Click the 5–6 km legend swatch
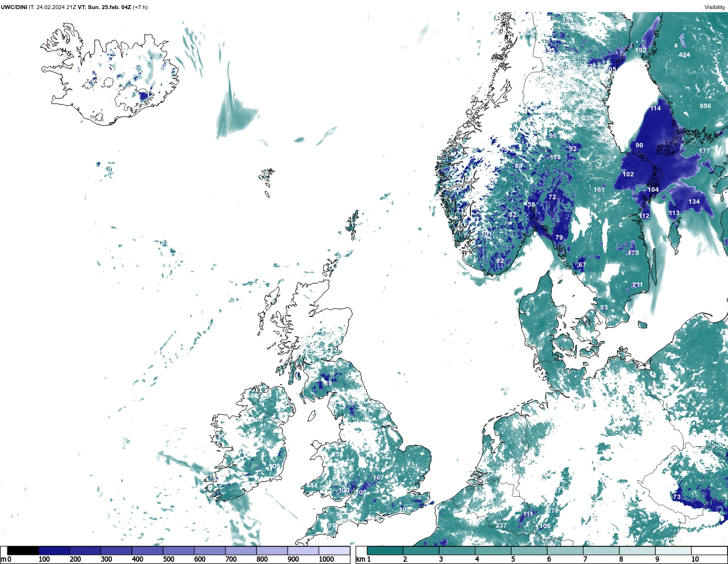This screenshot has height=564, width=728. (530, 550)
